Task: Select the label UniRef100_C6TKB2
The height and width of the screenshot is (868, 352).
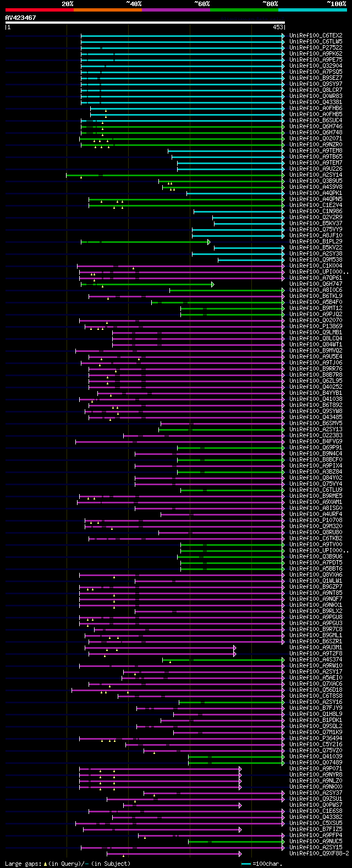Action: (316, 538)
